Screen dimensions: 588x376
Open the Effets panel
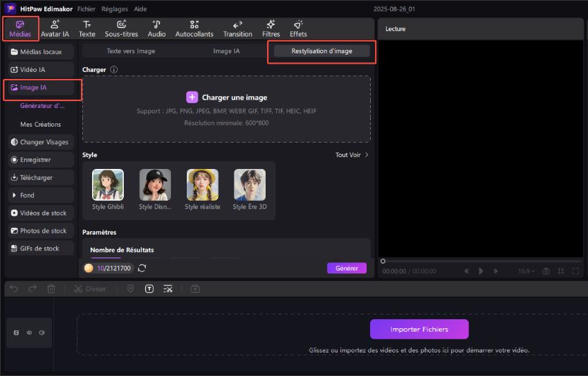tap(298, 29)
